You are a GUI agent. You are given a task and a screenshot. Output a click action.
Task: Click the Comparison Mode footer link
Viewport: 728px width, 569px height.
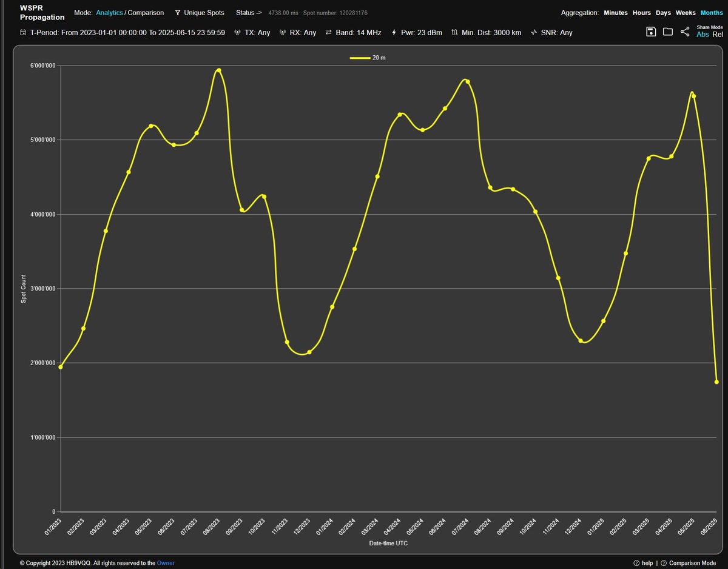click(692, 563)
